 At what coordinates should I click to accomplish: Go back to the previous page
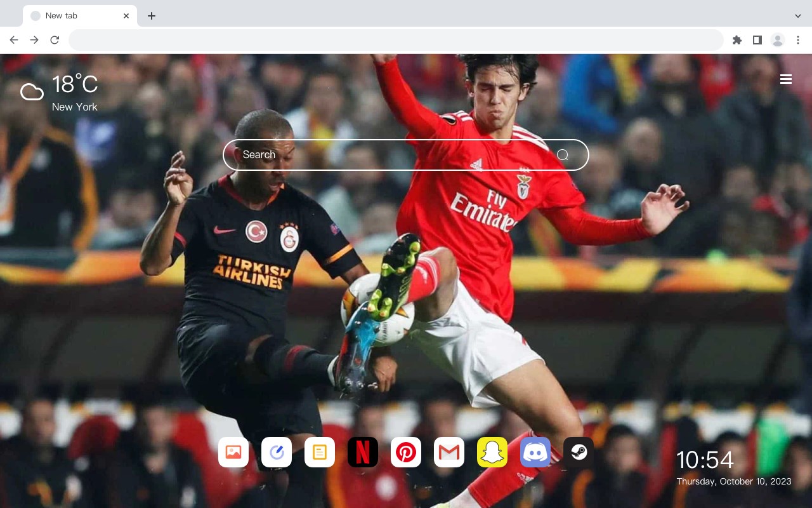pyautogui.click(x=14, y=40)
